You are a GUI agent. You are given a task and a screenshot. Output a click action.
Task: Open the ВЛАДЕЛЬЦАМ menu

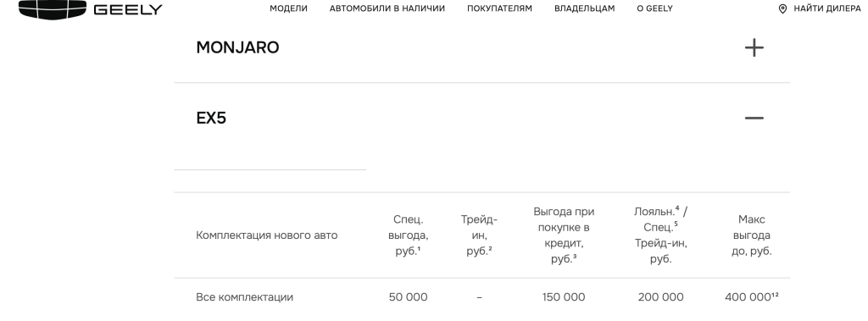pyautogui.click(x=585, y=8)
